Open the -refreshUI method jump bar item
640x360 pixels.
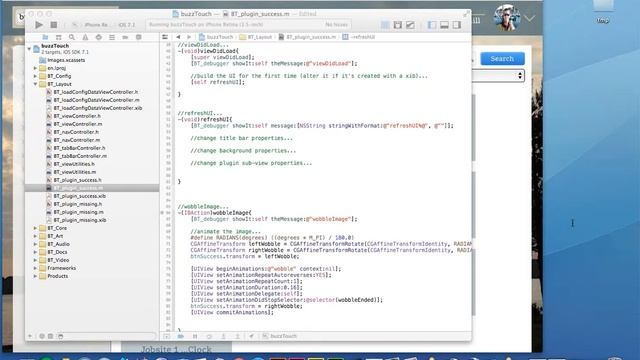[359, 37]
